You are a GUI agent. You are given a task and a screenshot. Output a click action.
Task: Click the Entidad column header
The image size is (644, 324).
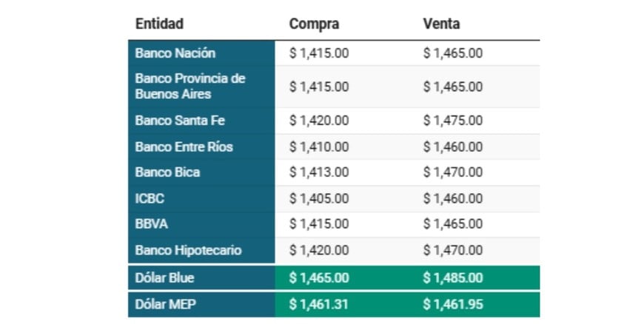click(x=159, y=24)
